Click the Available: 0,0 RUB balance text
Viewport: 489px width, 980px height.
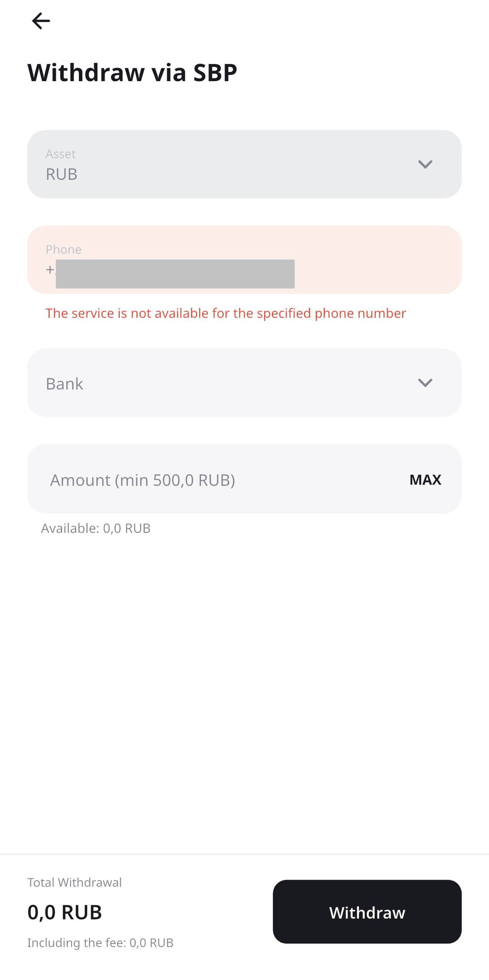pyautogui.click(x=96, y=528)
